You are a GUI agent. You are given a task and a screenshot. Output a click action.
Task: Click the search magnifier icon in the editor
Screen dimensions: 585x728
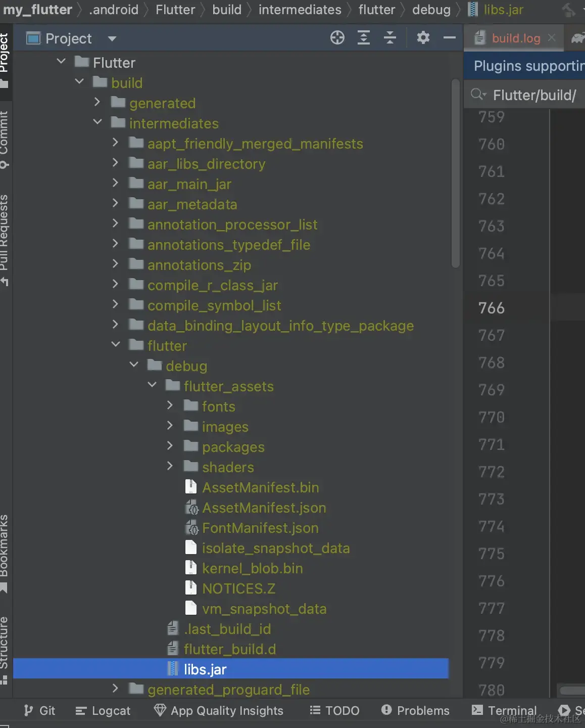click(478, 95)
